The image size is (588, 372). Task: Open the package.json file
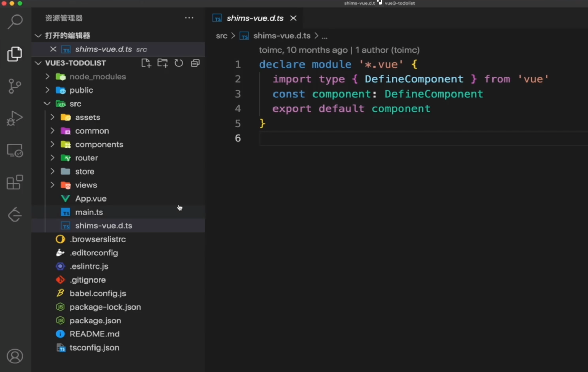pos(118,320)
